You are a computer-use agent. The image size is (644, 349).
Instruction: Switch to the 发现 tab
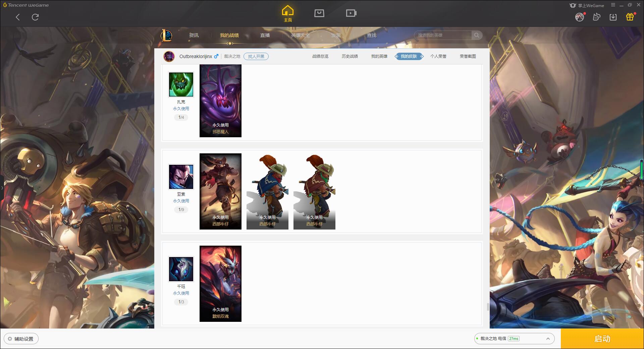[336, 35]
